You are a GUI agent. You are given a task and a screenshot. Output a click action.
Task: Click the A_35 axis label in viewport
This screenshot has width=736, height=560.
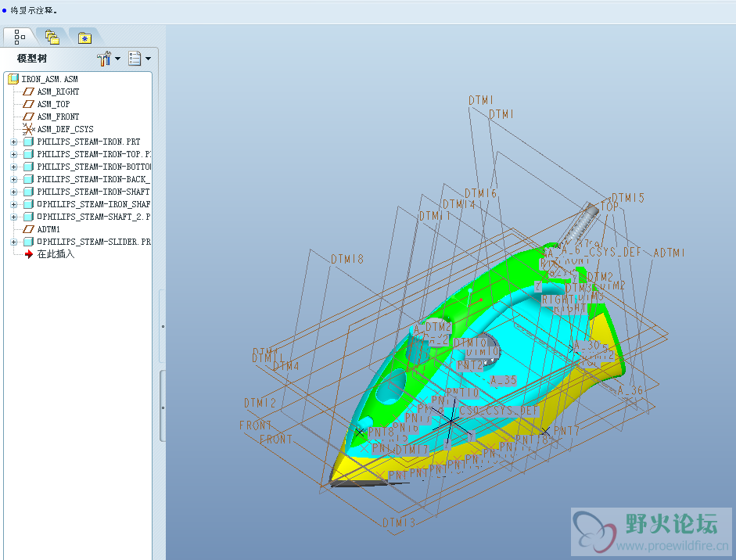(x=504, y=380)
